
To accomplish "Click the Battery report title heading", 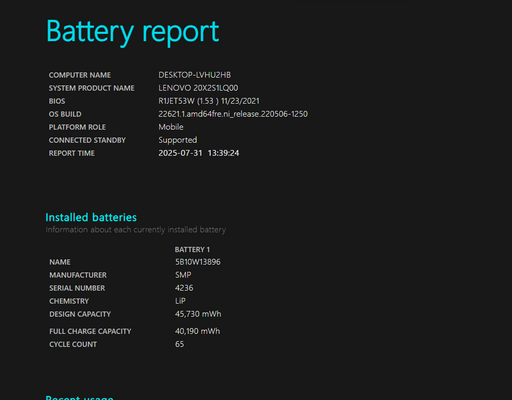I will click(133, 32).
